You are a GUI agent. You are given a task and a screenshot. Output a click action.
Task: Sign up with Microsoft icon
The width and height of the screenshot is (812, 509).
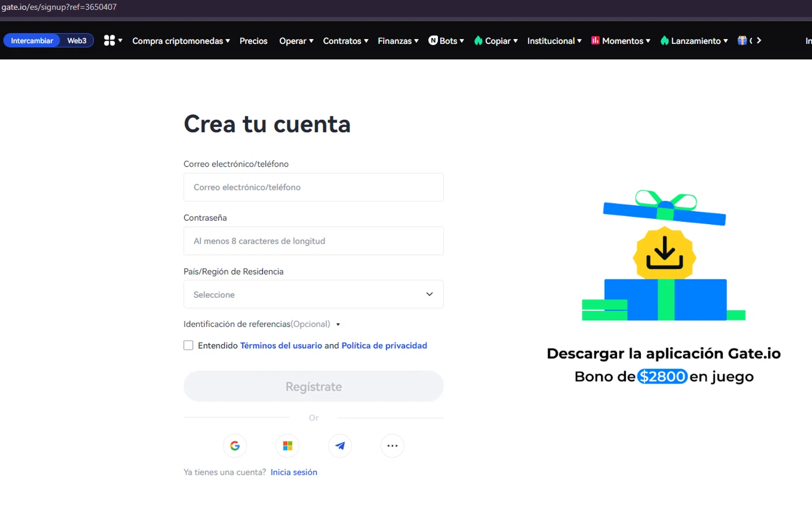coord(287,446)
